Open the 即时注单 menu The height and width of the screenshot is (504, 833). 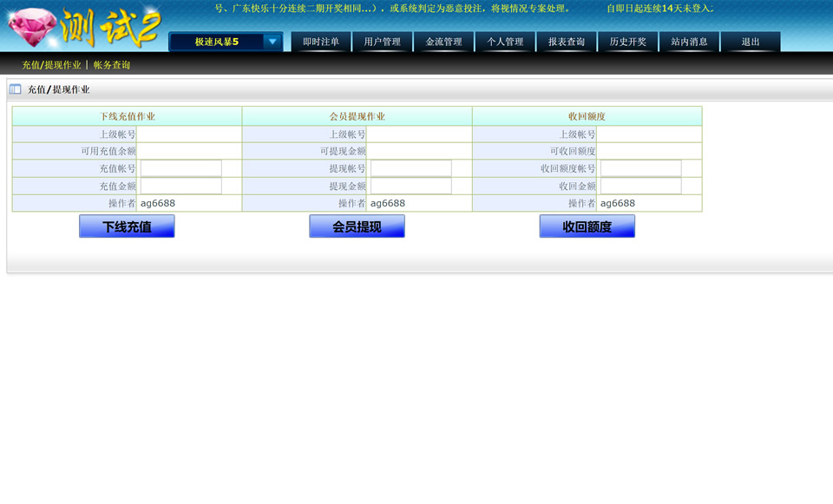pyautogui.click(x=321, y=42)
